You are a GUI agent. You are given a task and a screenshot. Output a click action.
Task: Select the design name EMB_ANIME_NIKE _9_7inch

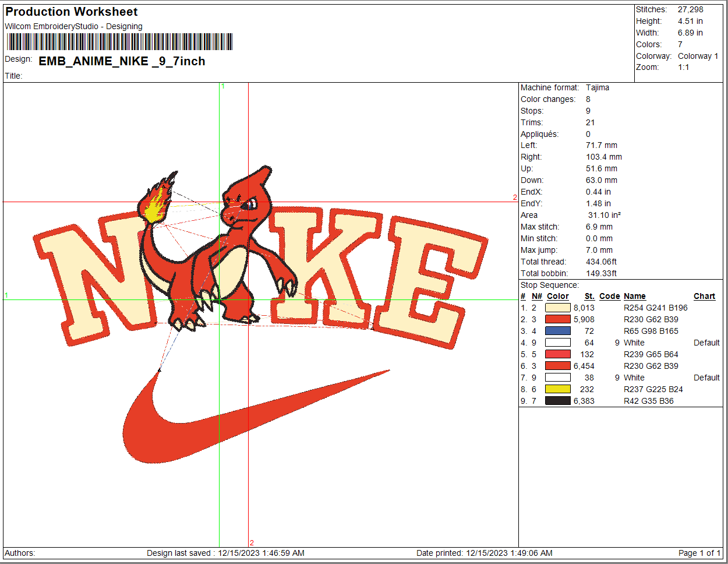click(x=122, y=61)
